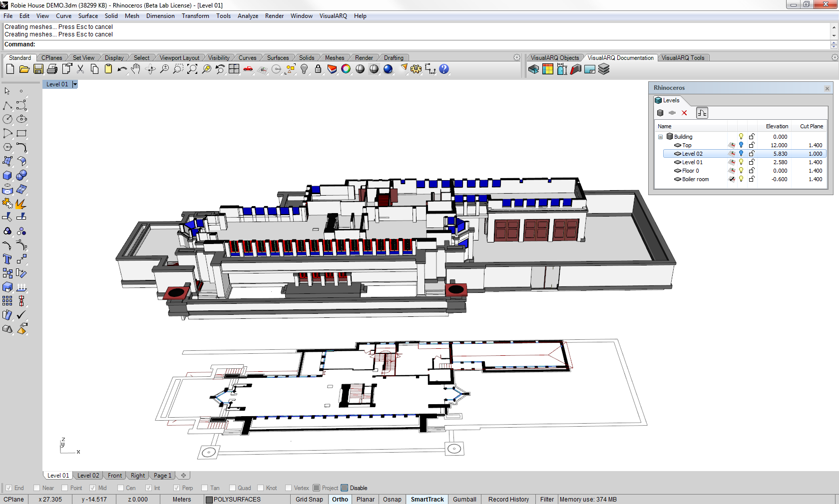The height and width of the screenshot is (504, 839).
Task: Enable Point osnap checkbox
Action: pyautogui.click(x=64, y=488)
